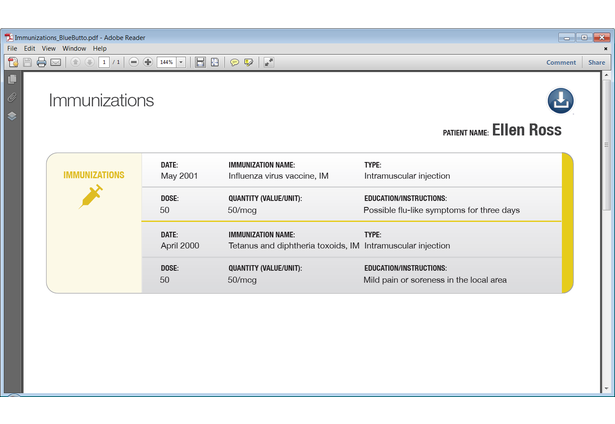This screenshot has width=615, height=424.
Task: Click Tetanus and diphtheria toxoids, IM
Action: point(294,246)
